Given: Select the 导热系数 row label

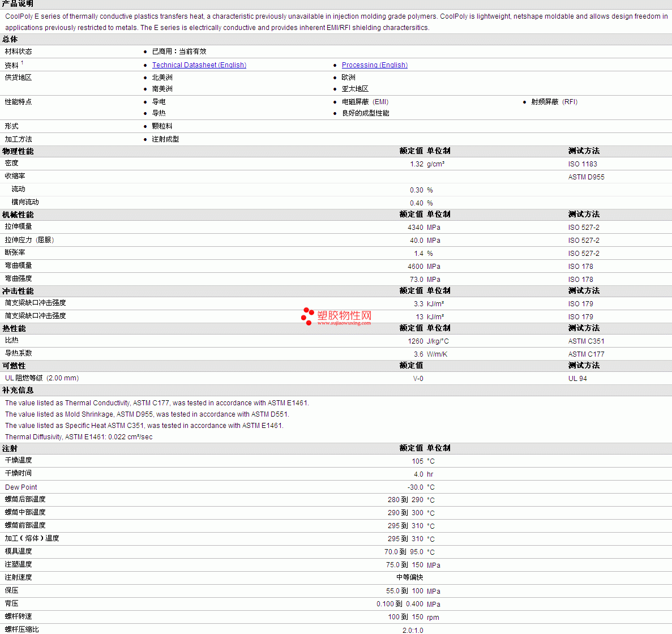Looking at the screenshot, I should coord(19,353).
